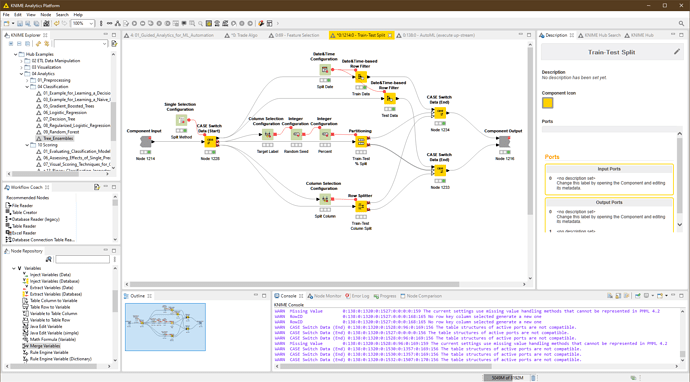Click the Node Repository search field
Viewport: 690px width, 382px height.
tap(82, 259)
